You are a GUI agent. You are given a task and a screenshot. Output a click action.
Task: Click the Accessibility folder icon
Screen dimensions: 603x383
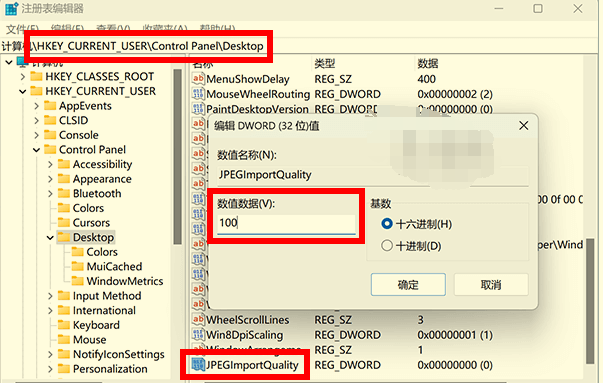pos(64,164)
